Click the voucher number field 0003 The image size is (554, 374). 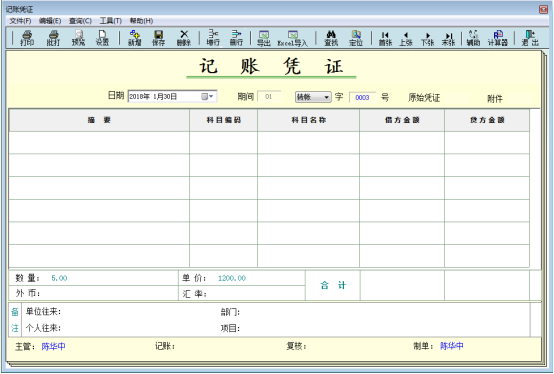click(x=363, y=97)
